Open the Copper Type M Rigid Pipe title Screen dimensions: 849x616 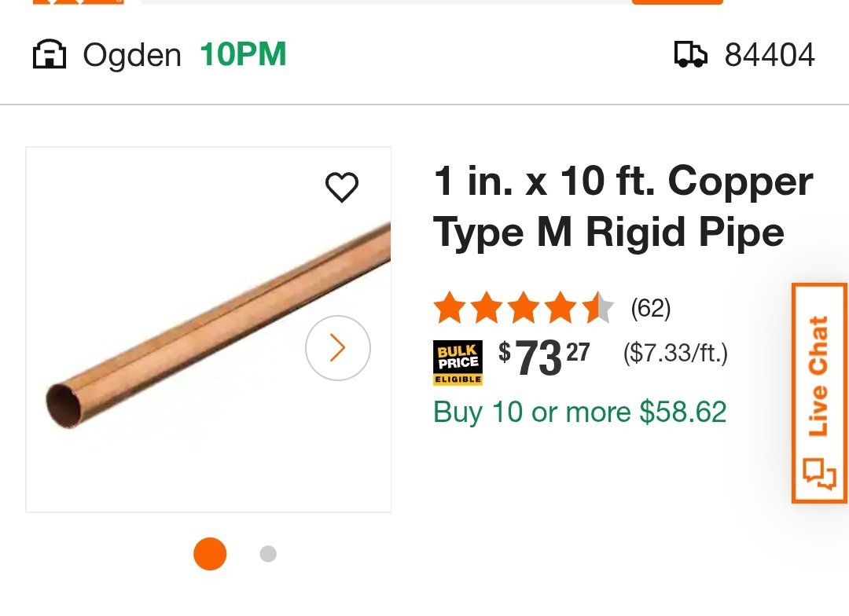click(623, 207)
